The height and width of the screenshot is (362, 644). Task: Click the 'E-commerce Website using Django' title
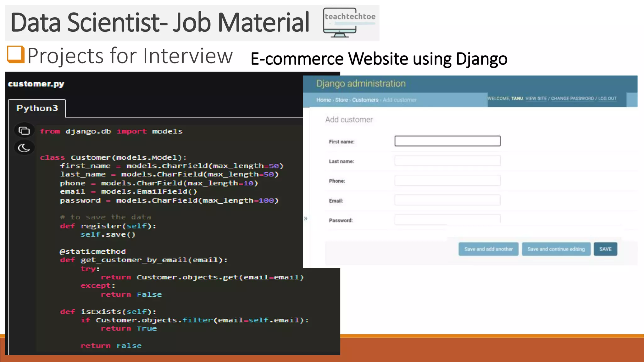[x=379, y=59]
